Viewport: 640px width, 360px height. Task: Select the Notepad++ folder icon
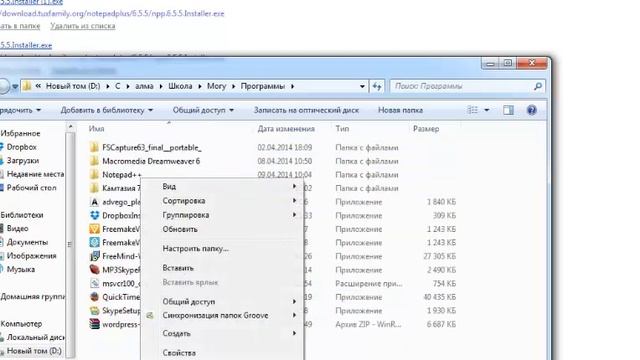pyautogui.click(x=94, y=175)
